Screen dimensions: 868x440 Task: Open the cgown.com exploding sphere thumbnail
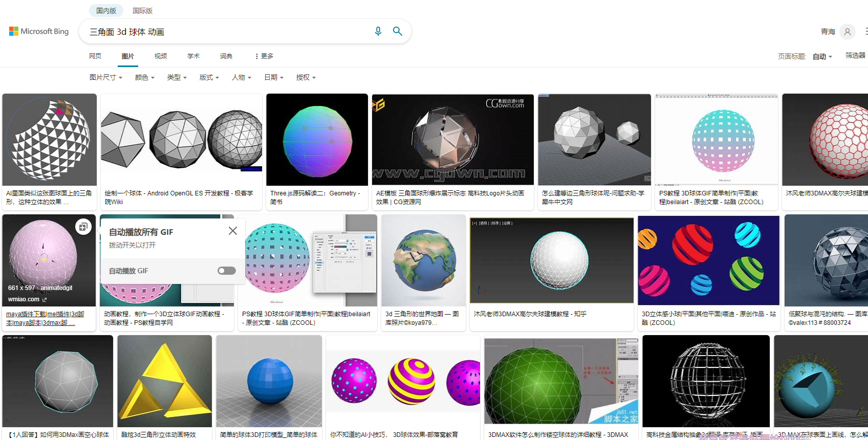pos(453,140)
